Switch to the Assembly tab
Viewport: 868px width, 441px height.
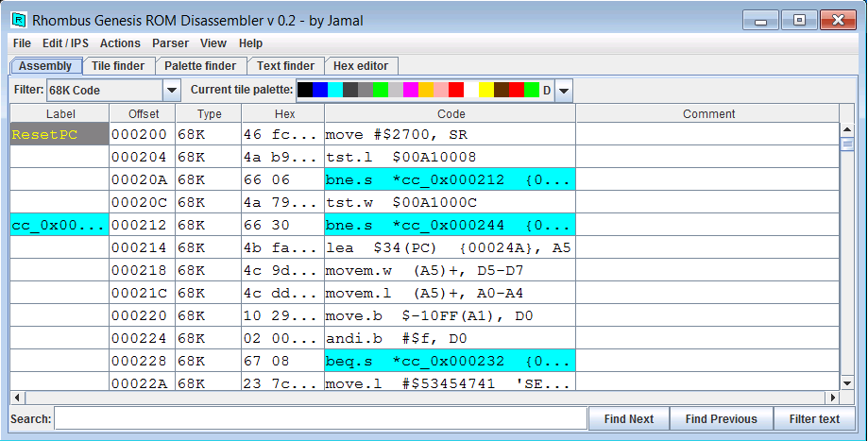(46, 66)
